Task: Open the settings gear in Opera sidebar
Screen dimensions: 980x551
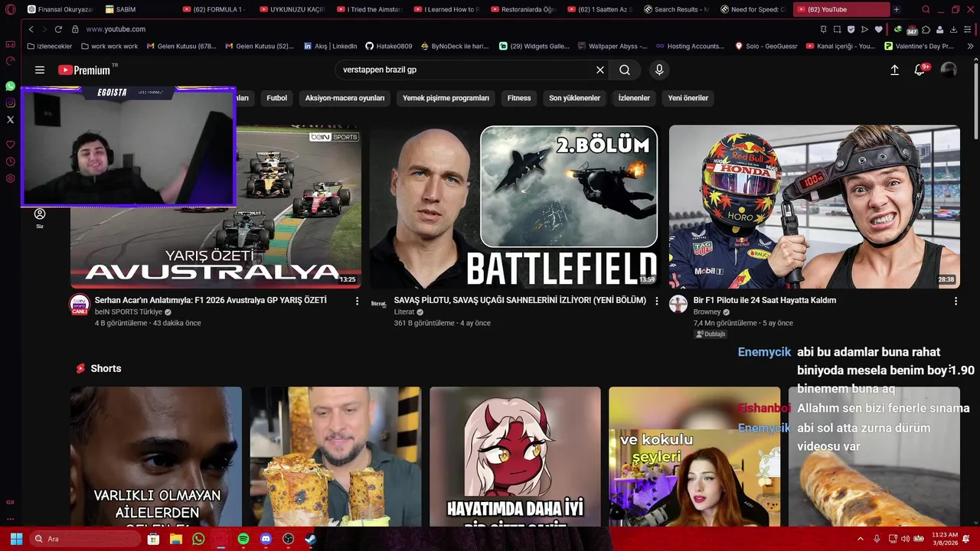Action: [10, 178]
